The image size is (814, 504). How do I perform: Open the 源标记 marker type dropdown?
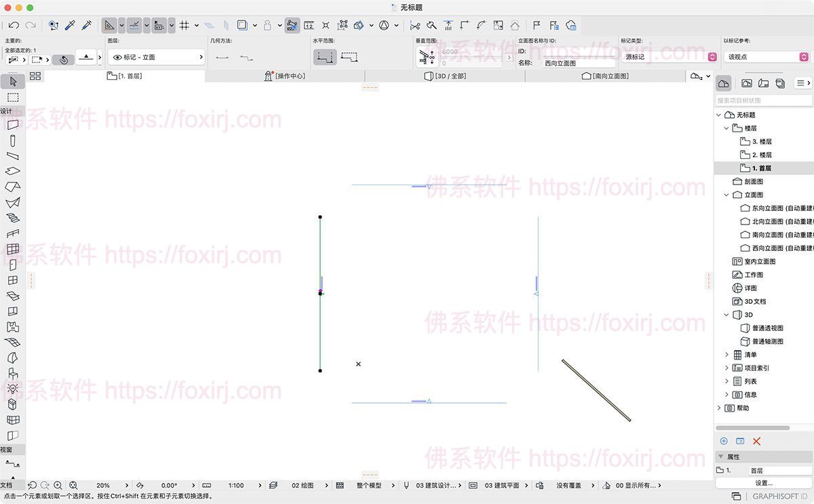[668, 57]
